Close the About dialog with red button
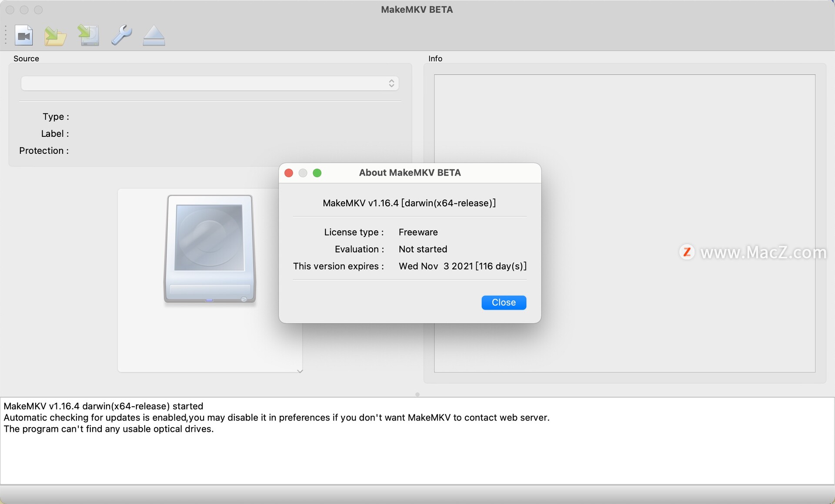835x504 pixels. click(289, 173)
